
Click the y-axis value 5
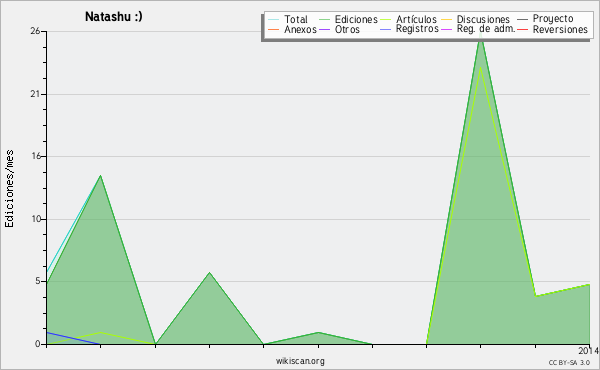pos(38,282)
